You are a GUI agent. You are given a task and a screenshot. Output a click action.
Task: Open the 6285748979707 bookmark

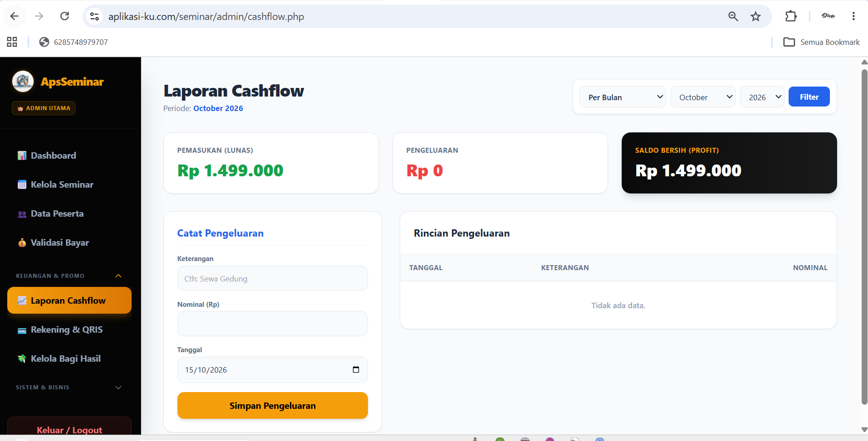tap(74, 42)
